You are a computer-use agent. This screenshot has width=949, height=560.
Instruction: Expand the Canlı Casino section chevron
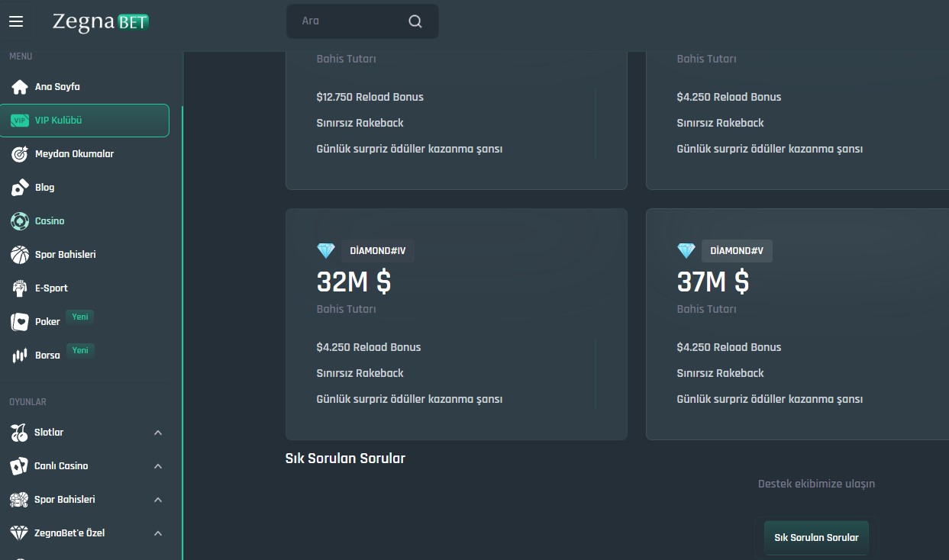click(158, 466)
